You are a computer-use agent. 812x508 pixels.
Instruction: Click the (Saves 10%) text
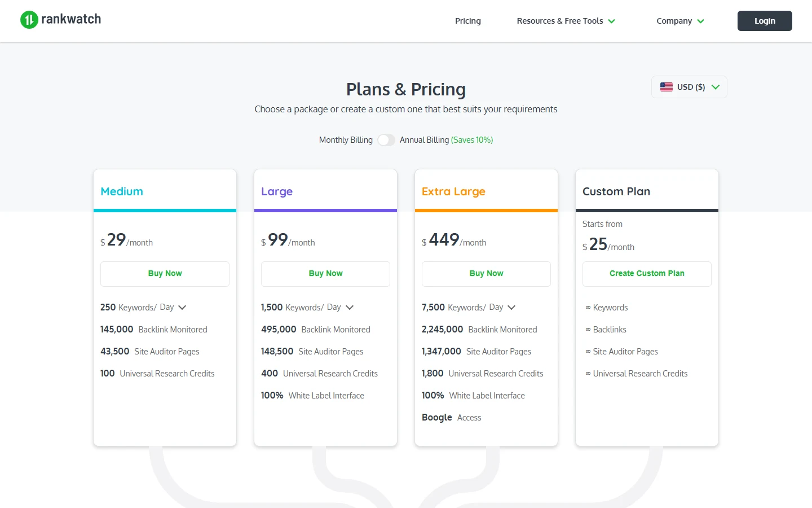(x=472, y=140)
